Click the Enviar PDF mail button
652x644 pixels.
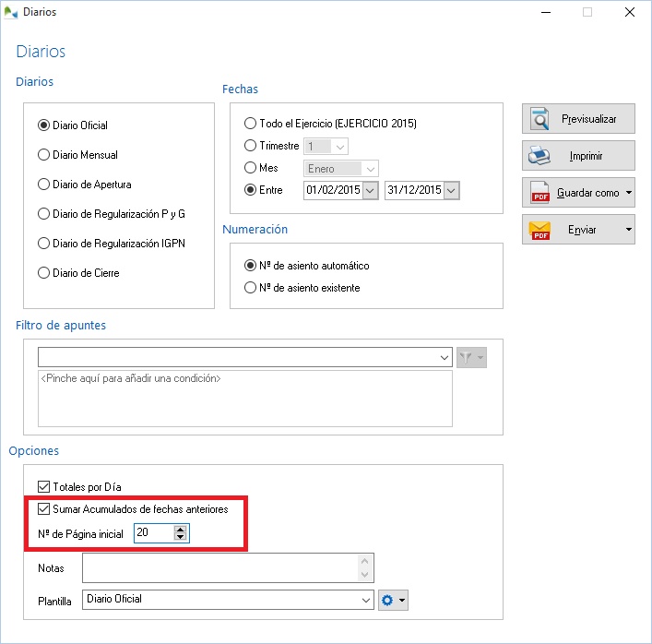(572, 230)
